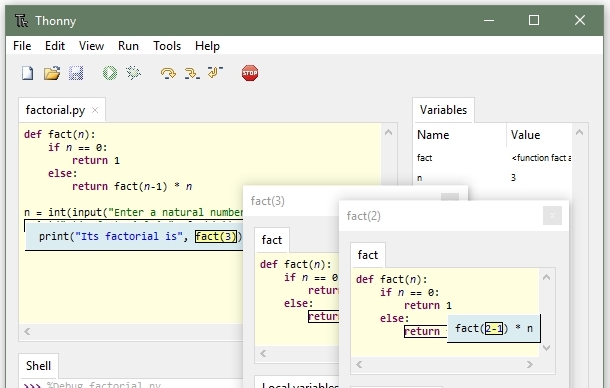610x388 pixels.
Task: Maximize the Thonny window
Action: [534, 20]
